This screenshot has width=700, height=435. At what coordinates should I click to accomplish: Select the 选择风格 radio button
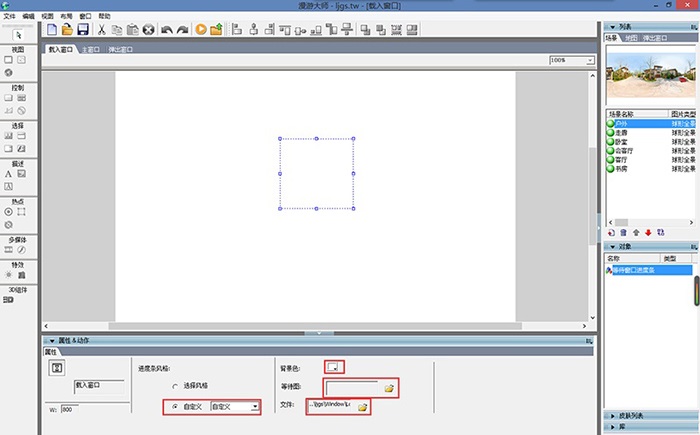[x=175, y=386]
